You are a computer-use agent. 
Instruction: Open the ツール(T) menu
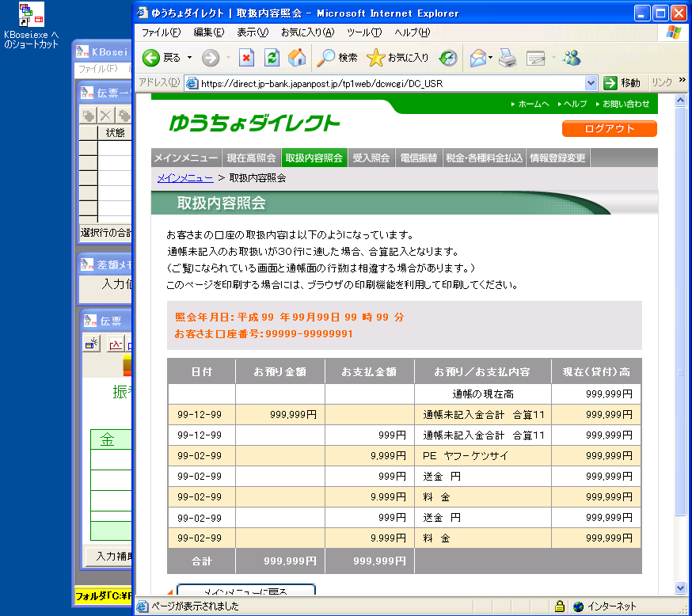364,32
